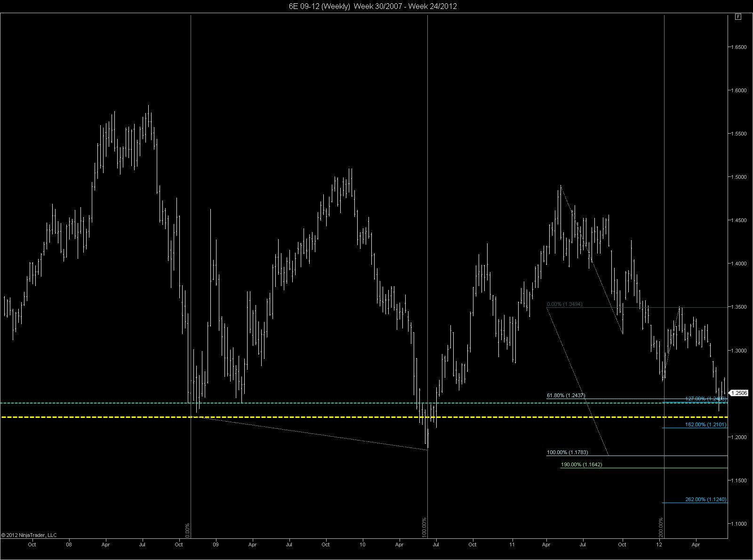753x560 pixels.
Task: Click the 10 year label on time axis
Action: [363, 544]
